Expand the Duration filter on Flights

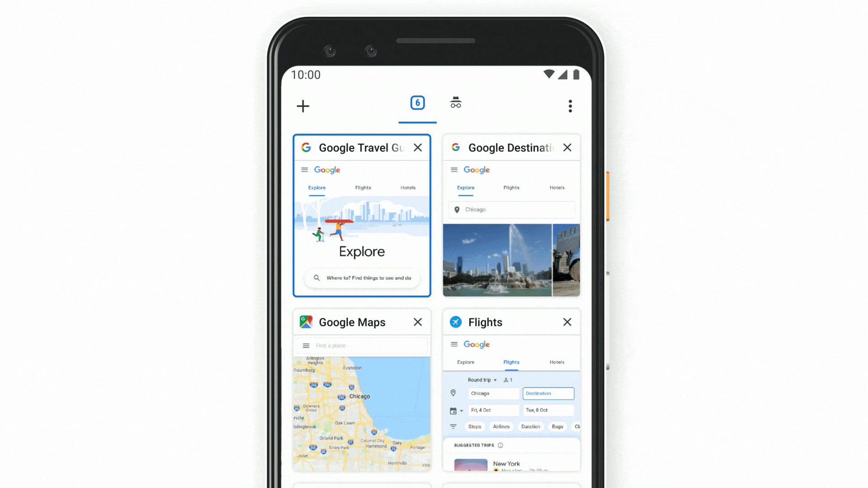click(530, 426)
